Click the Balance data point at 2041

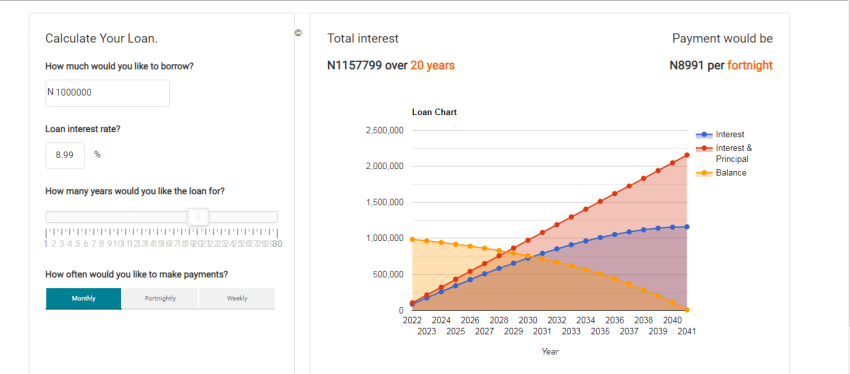[x=687, y=310]
